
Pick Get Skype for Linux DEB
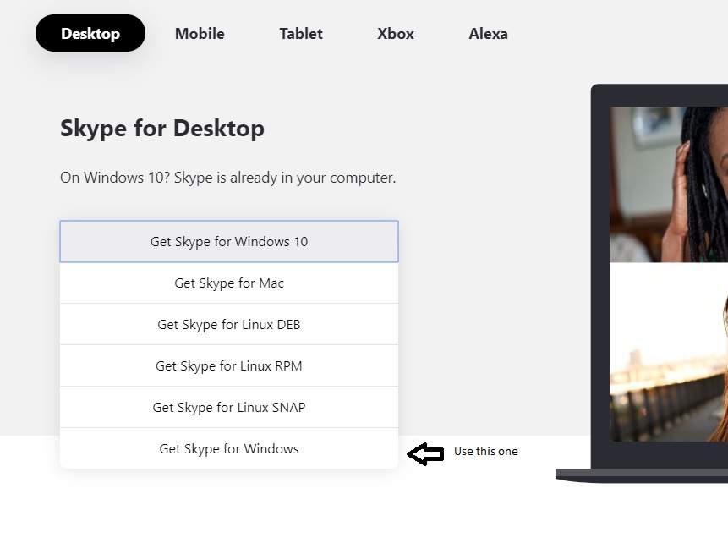229,324
